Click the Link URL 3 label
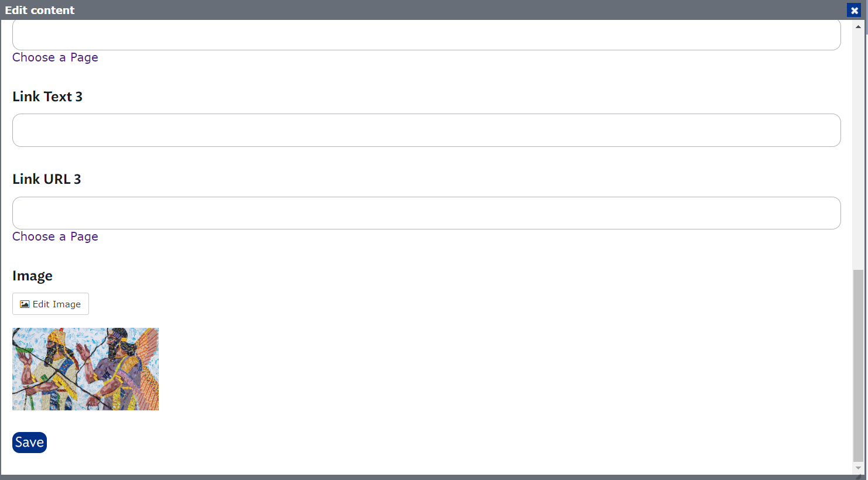This screenshot has height=480, width=868. 47,179
